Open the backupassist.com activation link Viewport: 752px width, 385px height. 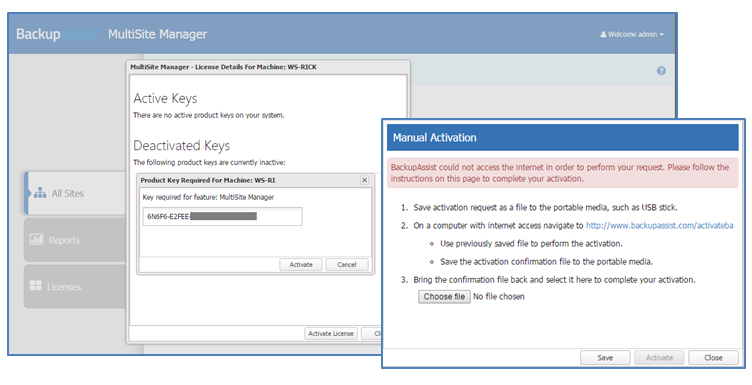[659, 225]
